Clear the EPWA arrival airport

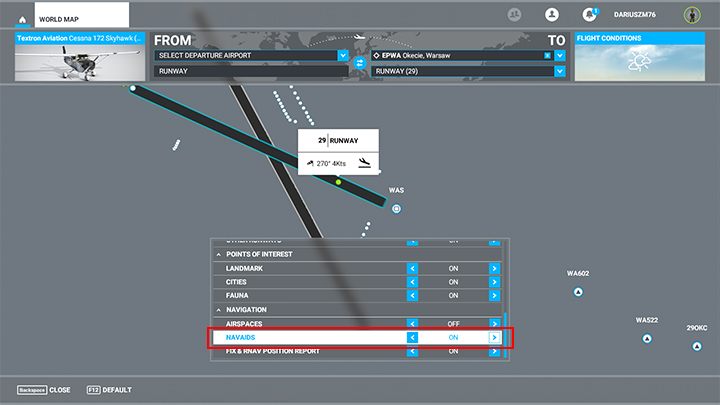pos(547,56)
